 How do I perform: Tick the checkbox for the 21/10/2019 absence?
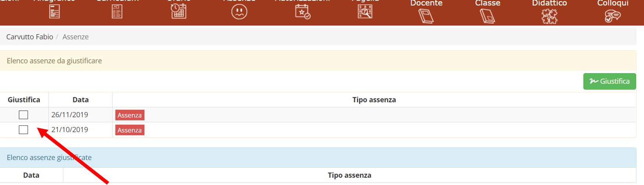pyautogui.click(x=23, y=130)
